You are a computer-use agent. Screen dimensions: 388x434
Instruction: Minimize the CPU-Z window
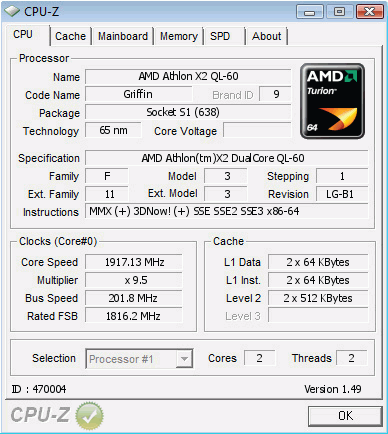click(x=310, y=12)
